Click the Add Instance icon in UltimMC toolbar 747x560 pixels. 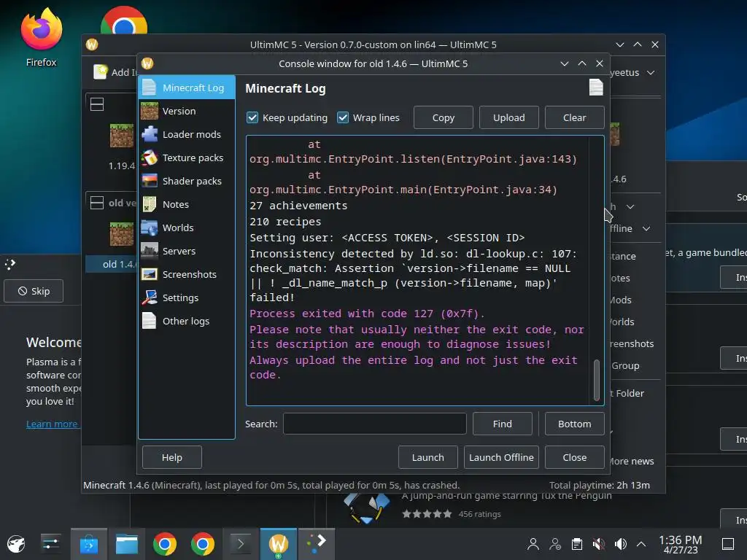101,72
